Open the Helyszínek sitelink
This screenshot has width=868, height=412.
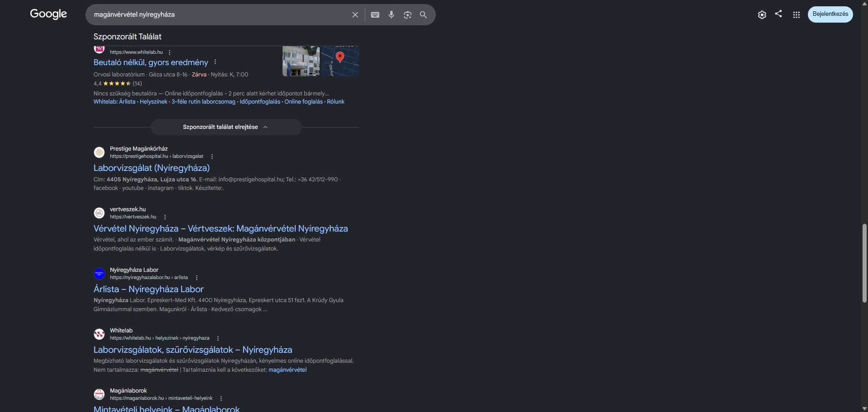153,102
